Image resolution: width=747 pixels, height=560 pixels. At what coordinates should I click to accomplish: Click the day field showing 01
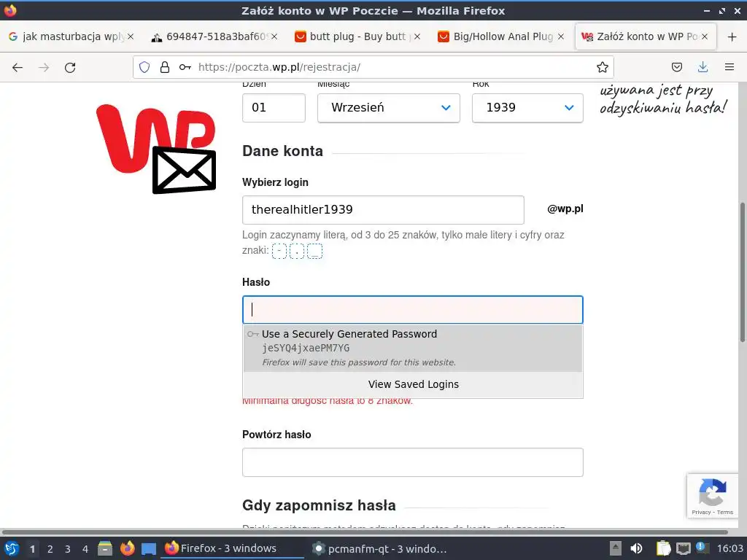274,108
